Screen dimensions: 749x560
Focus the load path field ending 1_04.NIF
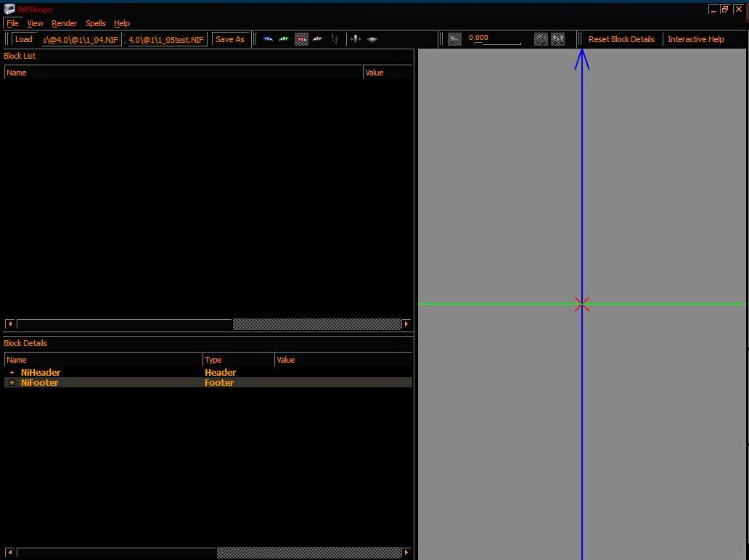81,40
